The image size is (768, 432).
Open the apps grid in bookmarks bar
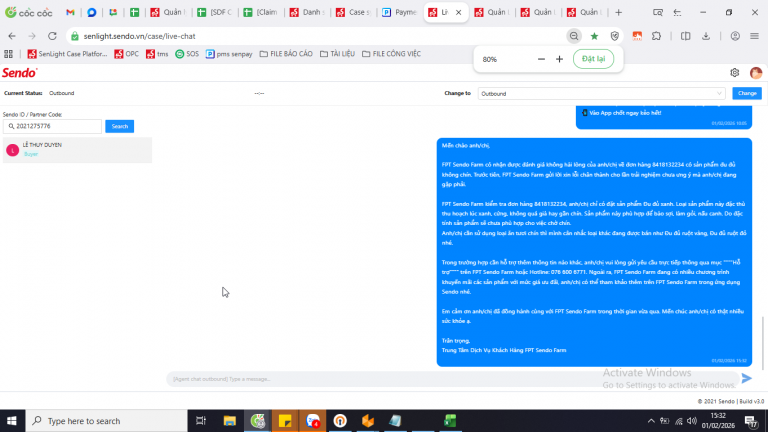(x=8, y=54)
